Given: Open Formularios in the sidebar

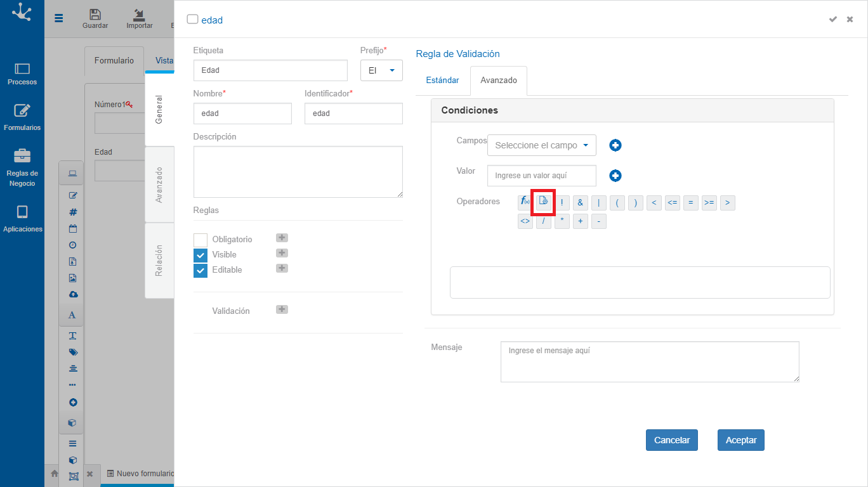Looking at the screenshot, I should 22,118.
